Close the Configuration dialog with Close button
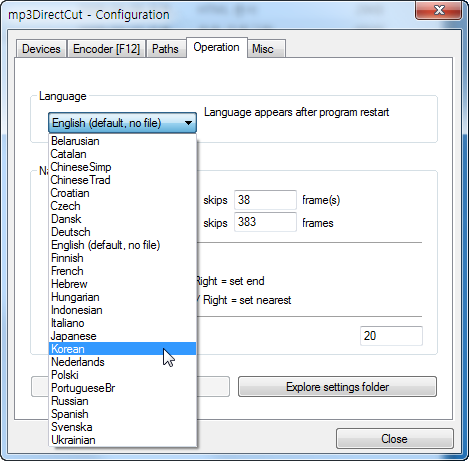This screenshot has width=469, height=461. pos(395,439)
